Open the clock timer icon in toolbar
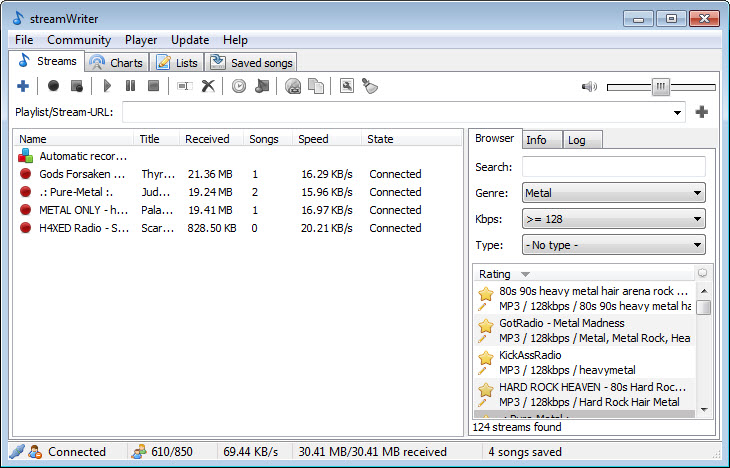Viewport: 730px width, 468px height. tap(239, 87)
